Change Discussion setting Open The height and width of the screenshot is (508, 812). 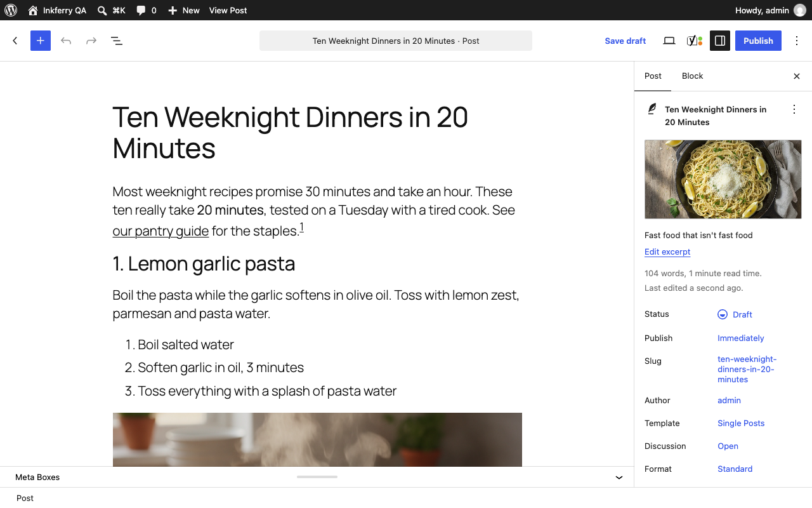(728, 446)
